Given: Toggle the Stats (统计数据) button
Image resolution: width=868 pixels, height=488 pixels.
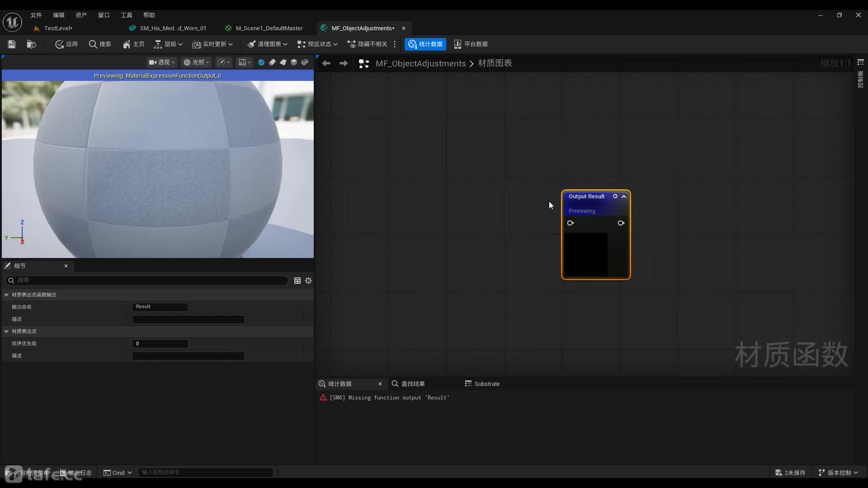Looking at the screenshot, I should point(425,44).
